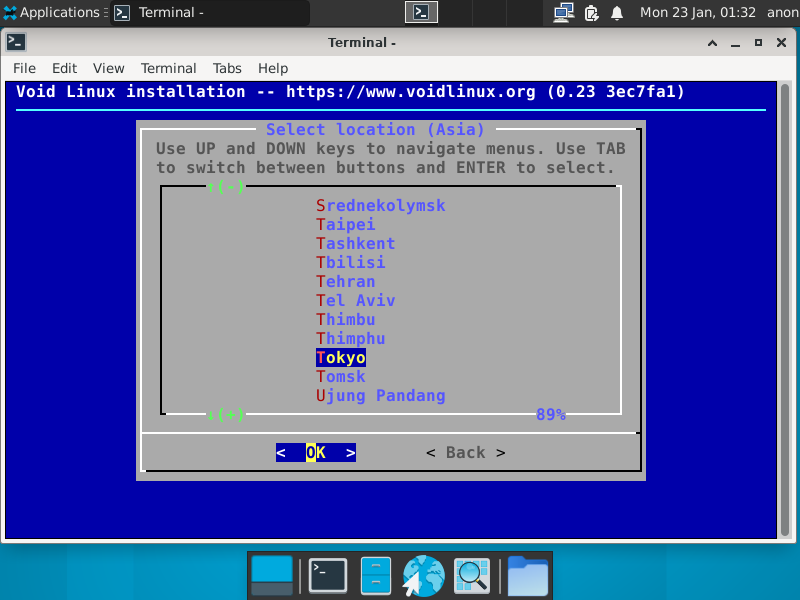
Task: Open the File menu
Action: coord(24,68)
